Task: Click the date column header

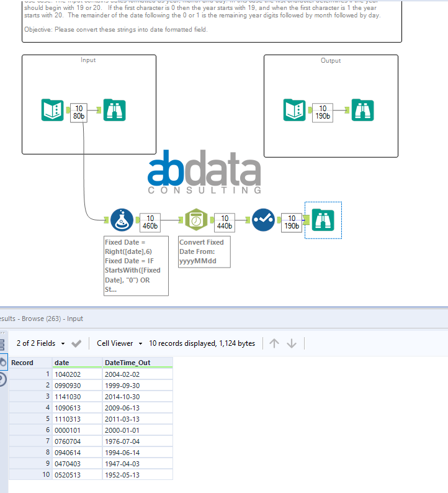Action: [78, 363]
